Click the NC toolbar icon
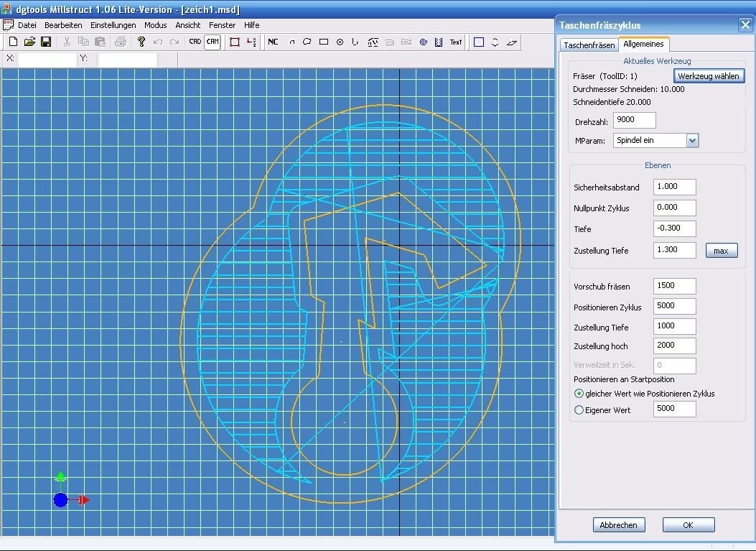This screenshot has width=756, height=551. coord(273,42)
